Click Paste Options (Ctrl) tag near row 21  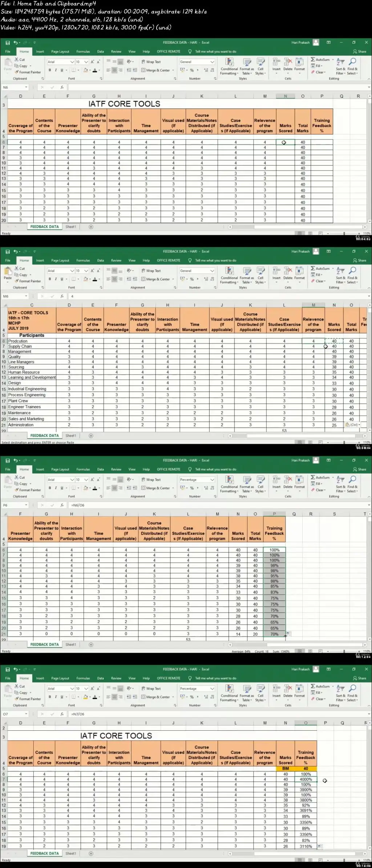coord(352,425)
